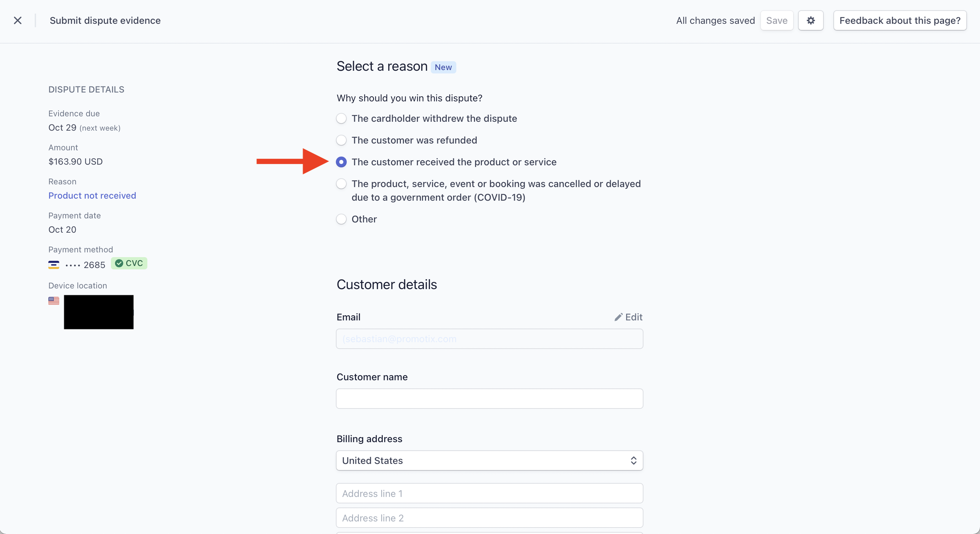The height and width of the screenshot is (534, 980).
Task: Follow the Product not received link
Action: coord(92,195)
